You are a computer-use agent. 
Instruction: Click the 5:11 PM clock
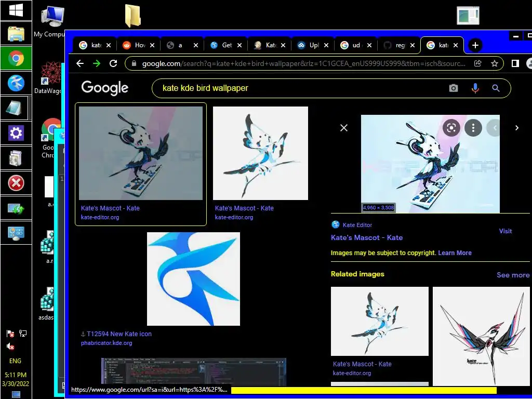pyautogui.click(x=16, y=375)
